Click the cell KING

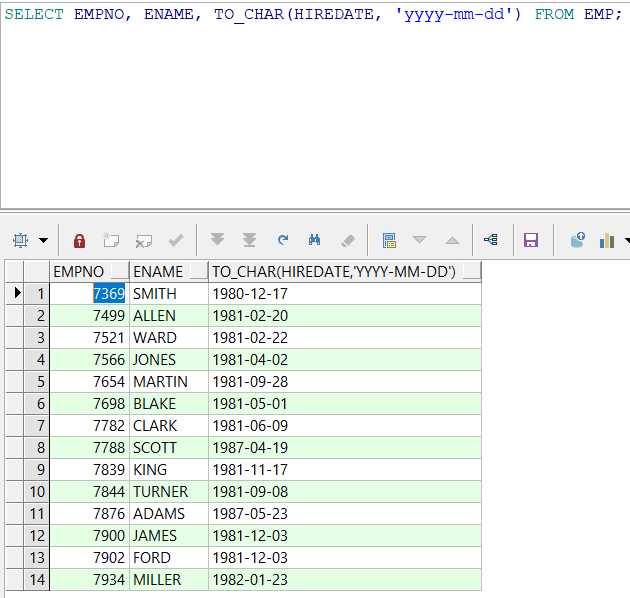click(x=169, y=469)
